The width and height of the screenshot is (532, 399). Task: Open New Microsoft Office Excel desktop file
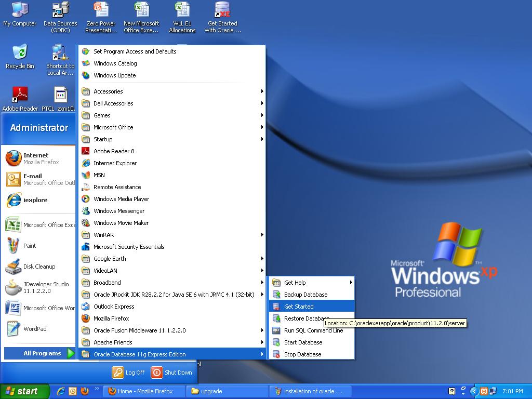tap(141, 17)
